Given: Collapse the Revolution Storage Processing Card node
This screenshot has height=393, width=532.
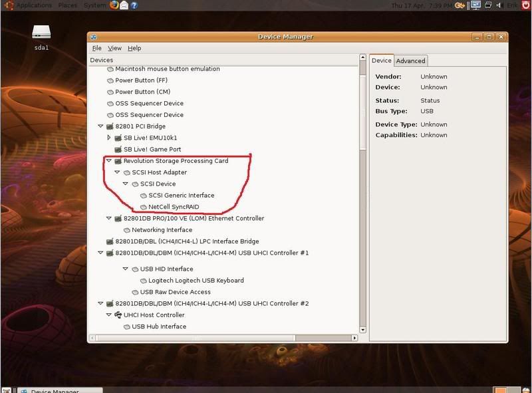Looking at the screenshot, I should [x=108, y=160].
